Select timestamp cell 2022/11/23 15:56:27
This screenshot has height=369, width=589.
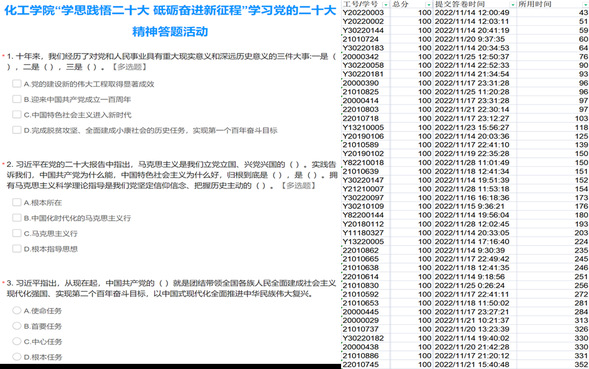[x=475, y=127]
